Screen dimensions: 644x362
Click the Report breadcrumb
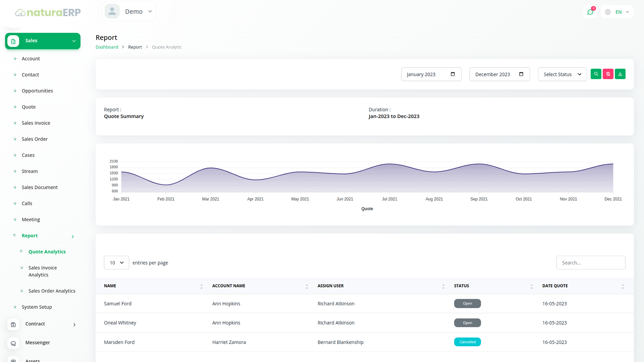tap(135, 47)
